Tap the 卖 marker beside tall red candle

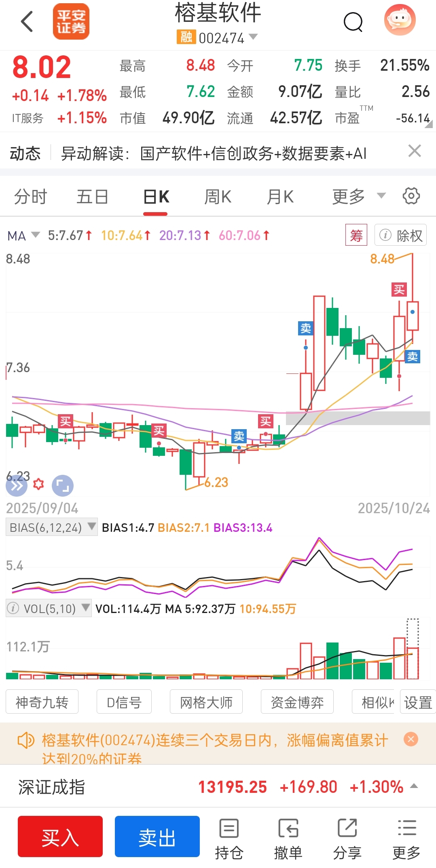[306, 328]
